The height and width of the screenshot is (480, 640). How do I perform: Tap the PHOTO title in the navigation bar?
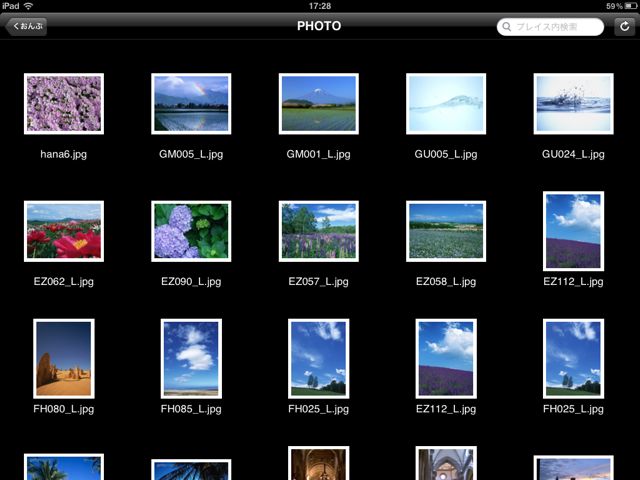click(319, 26)
